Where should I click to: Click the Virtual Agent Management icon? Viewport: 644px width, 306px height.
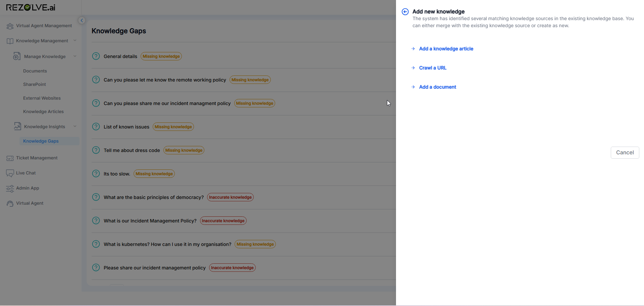coord(10,26)
